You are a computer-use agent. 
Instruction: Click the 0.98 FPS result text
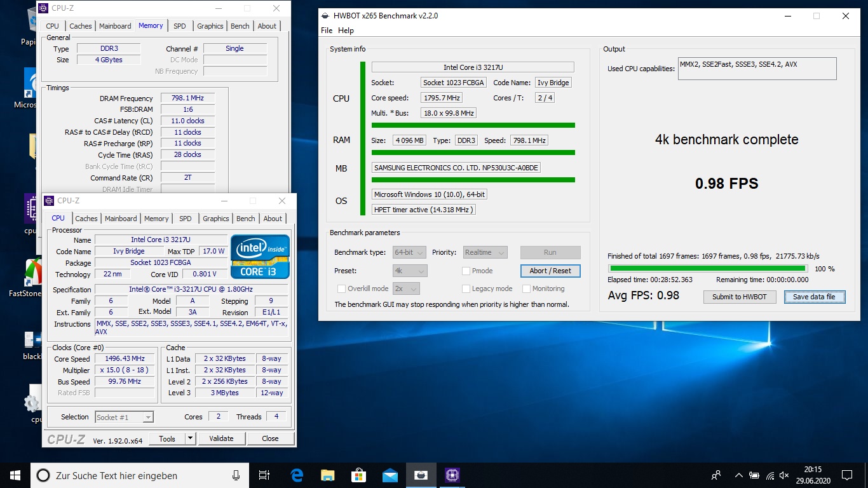point(727,184)
